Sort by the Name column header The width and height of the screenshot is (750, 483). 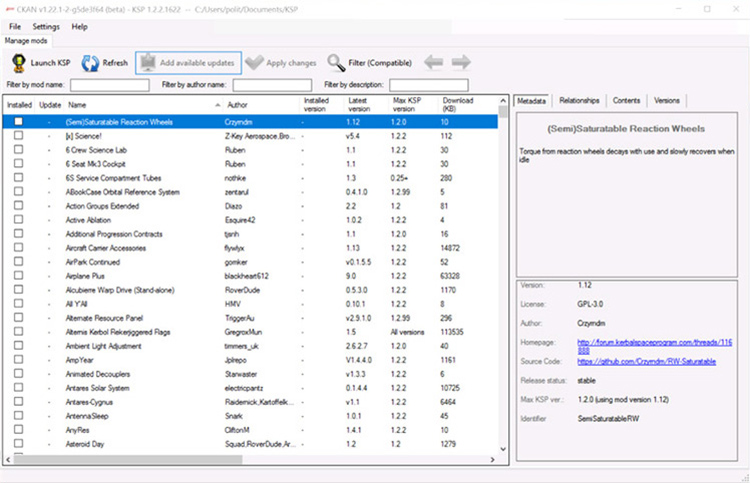coord(143,105)
